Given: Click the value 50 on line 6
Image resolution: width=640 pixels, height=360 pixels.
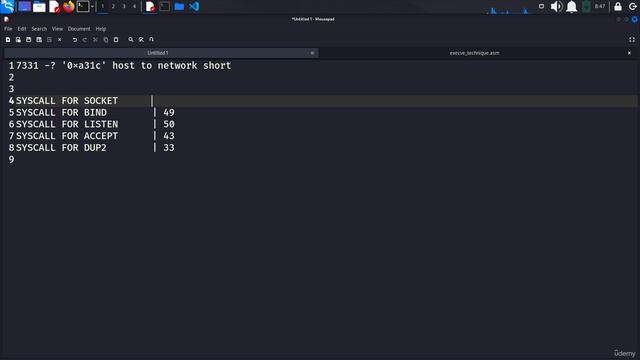Looking at the screenshot, I should coord(169,124).
